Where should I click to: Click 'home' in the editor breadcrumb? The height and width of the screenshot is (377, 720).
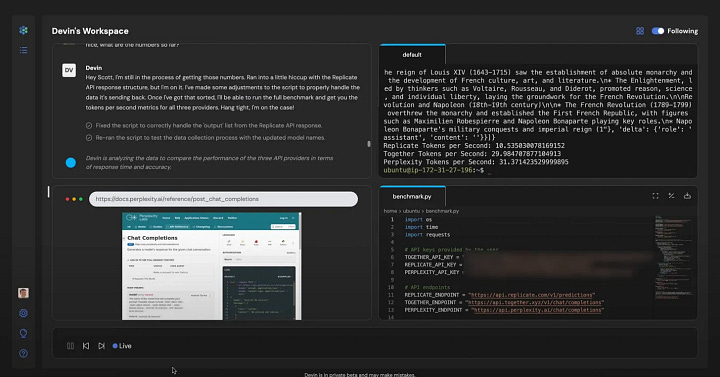(x=390, y=211)
